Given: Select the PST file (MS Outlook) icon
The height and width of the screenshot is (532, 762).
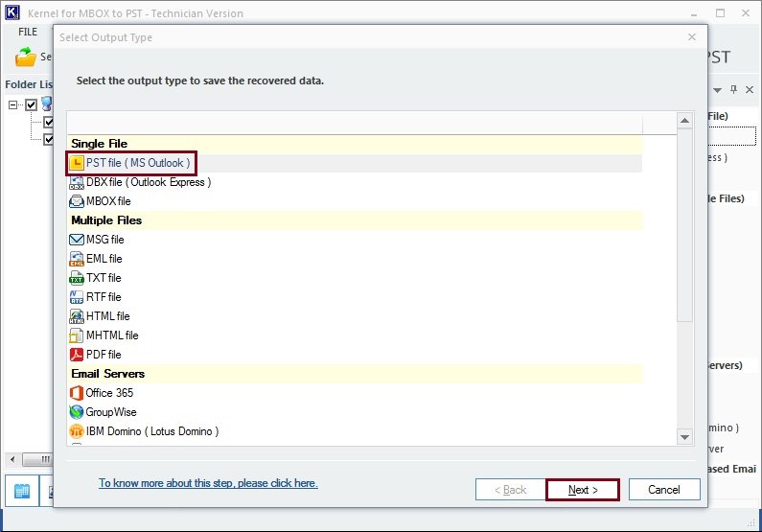Looking at the screenshot, I should (77, 163).
